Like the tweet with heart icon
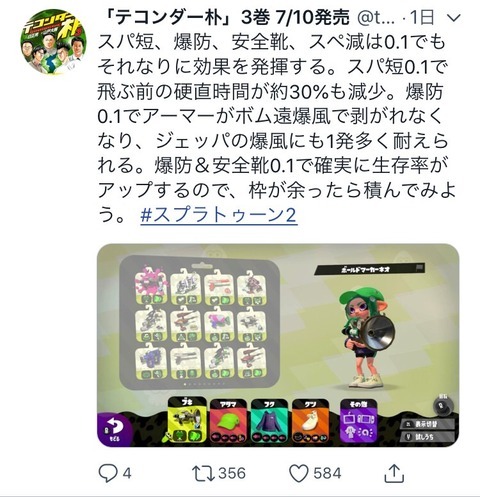The image size is (480, 497). point(299,473)
